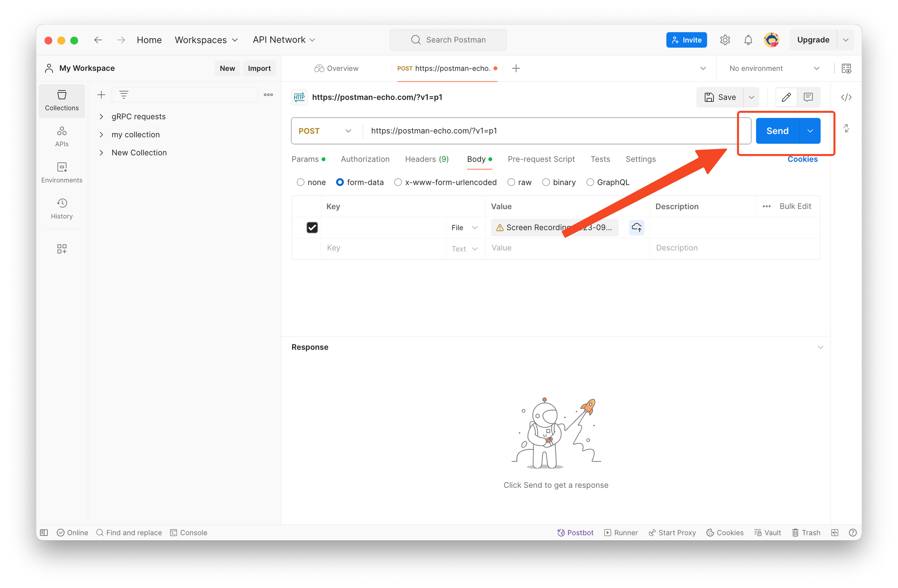Viewport: 898px width, 588px height.
Task: Open the help question mark icon
Action: coord(853,532)
